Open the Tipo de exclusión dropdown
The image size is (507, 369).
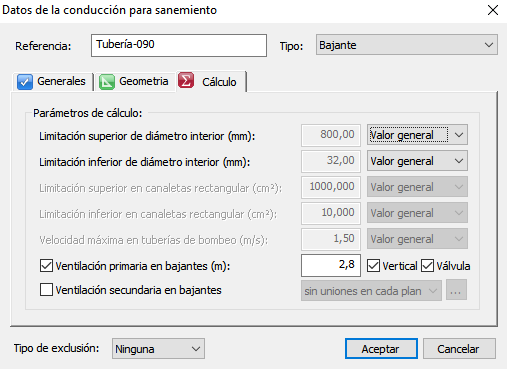click(158, 349)
